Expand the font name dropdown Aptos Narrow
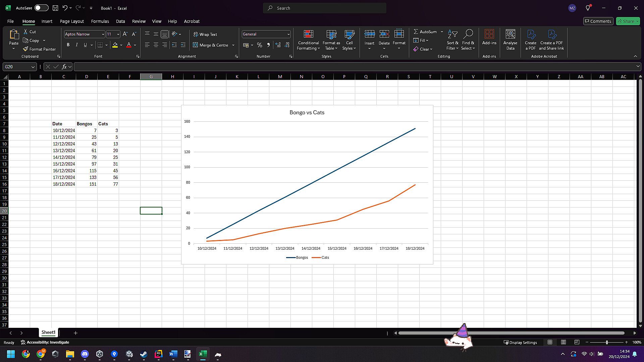644x362 pixels. click(x=103, y=34)
